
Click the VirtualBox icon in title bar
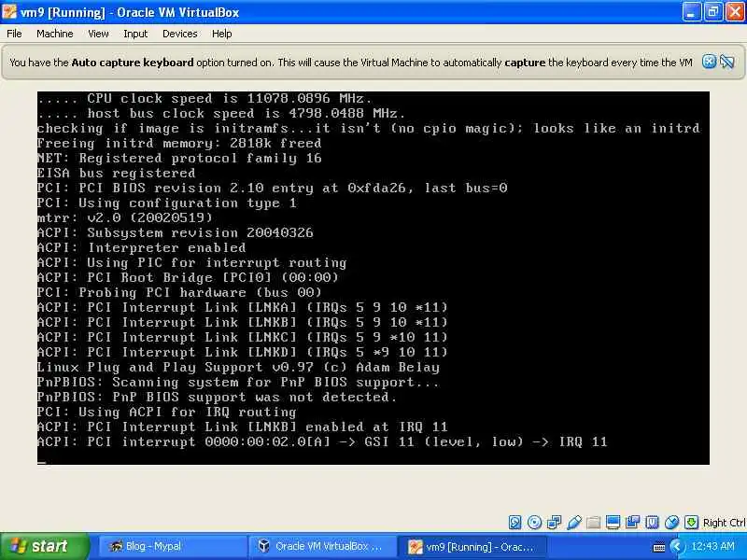coord(9,12)
